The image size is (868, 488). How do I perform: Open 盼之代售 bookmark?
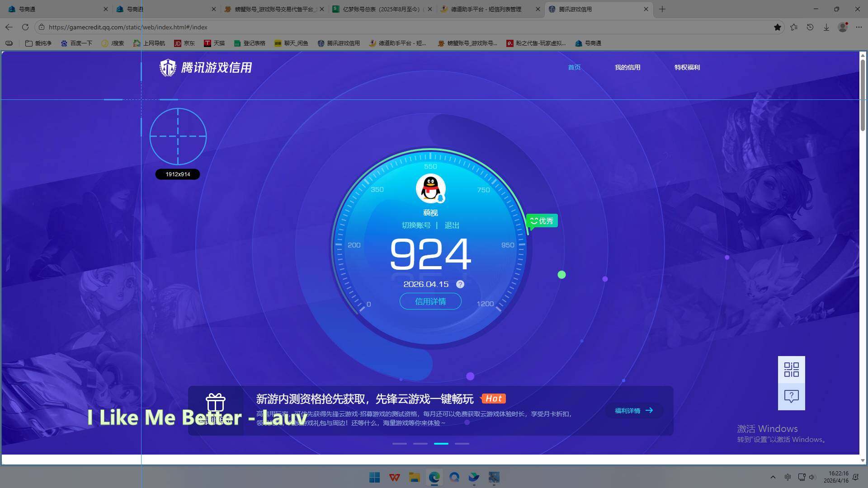(536, 43)
